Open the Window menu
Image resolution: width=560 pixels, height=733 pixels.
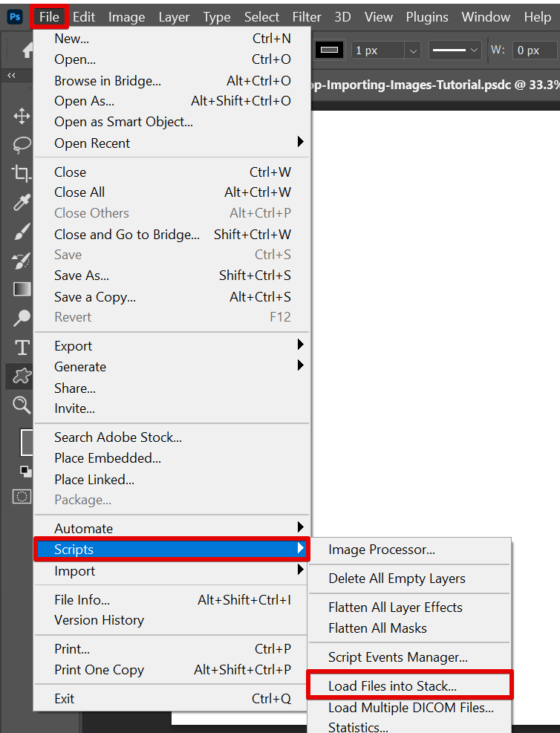coord(486,17)
